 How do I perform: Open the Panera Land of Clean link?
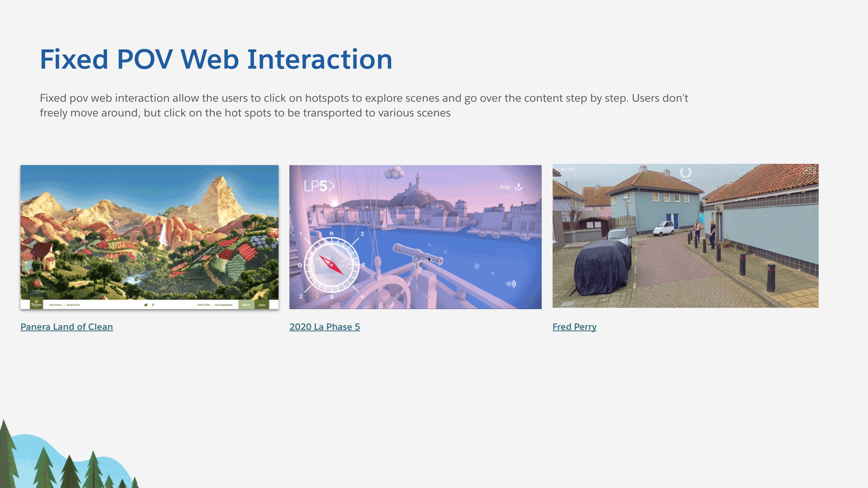tap(67, 327)
